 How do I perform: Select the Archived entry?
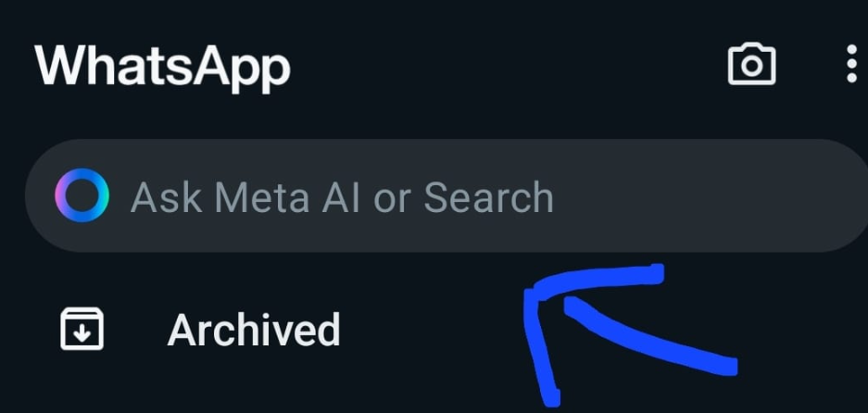pos(253,331)
